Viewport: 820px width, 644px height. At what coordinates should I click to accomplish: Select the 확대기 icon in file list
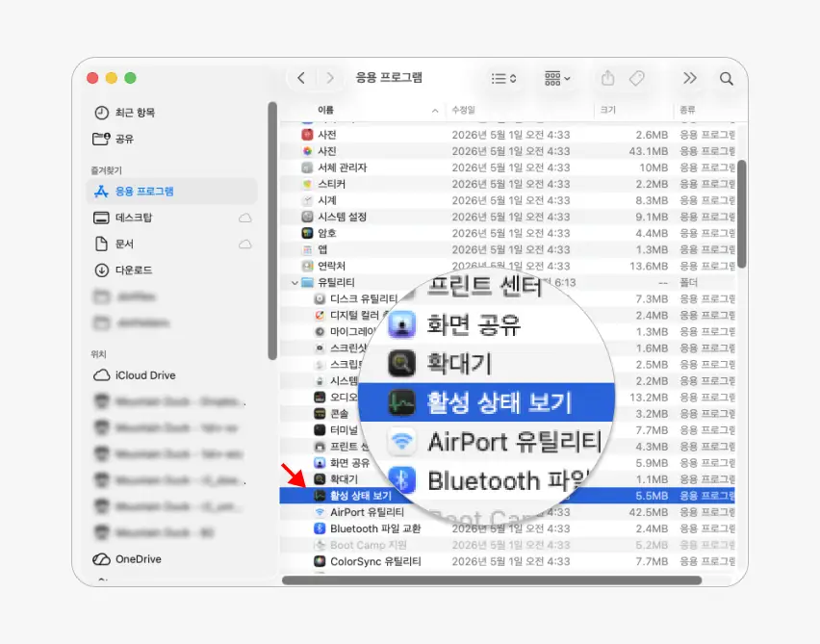click(x=320, y=479)
